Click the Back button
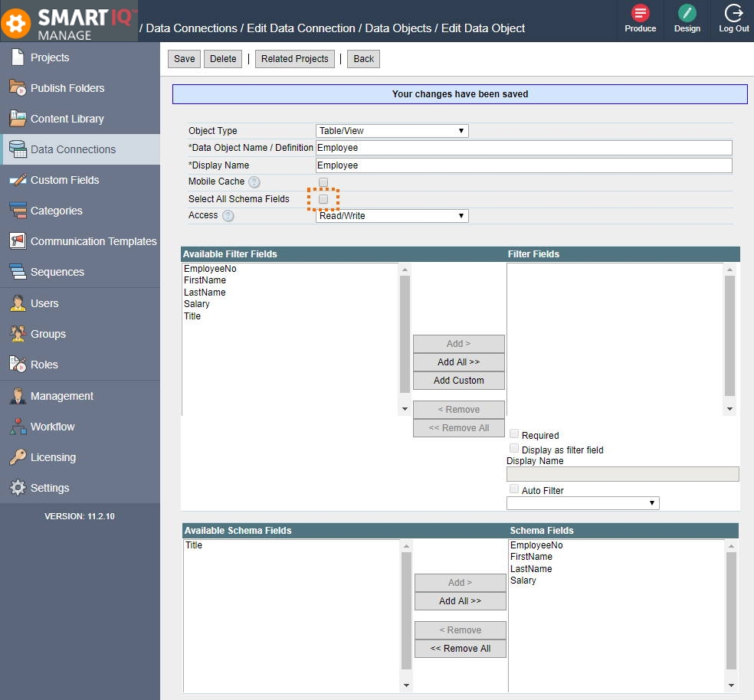The image size is (754, 700). (363, 59)
